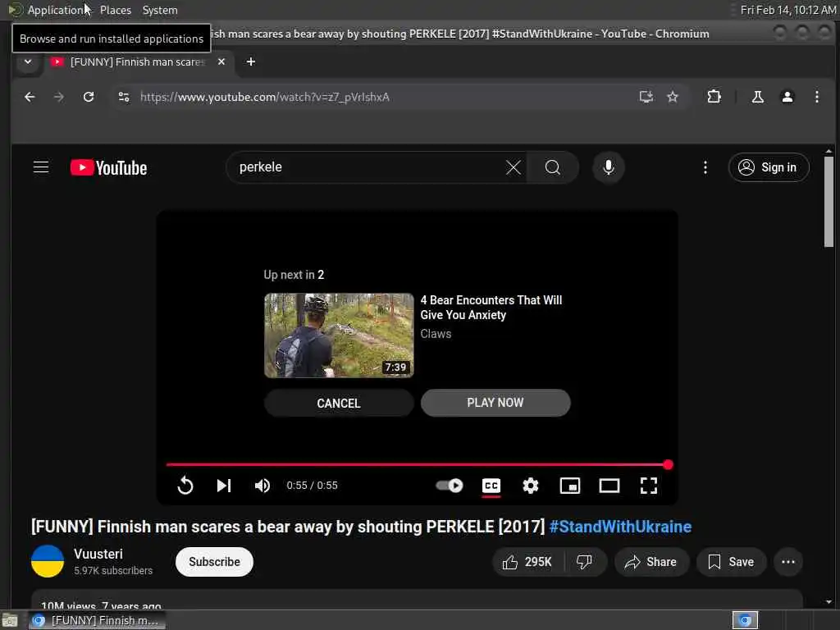The width and height of the screenshot is (840, 630).
Task: Skip to the next video in the player
Action: [x=224, y=486]
